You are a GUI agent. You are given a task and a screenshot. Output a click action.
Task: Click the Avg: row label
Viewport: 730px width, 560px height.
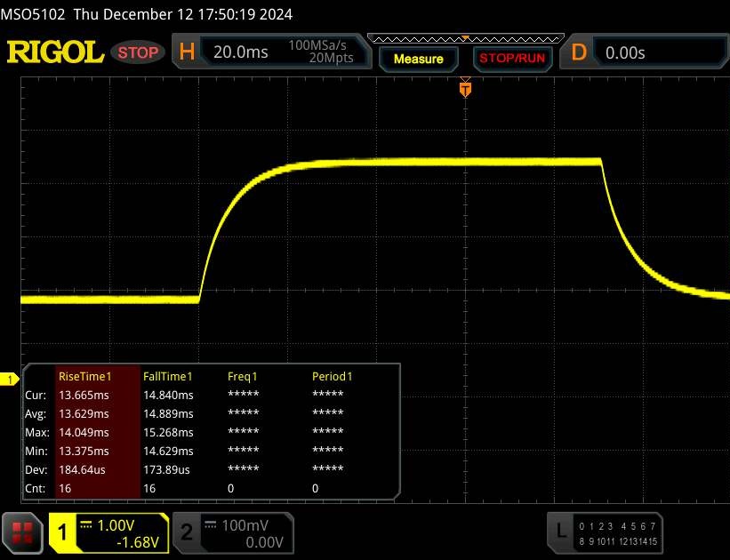pos(36,413)
